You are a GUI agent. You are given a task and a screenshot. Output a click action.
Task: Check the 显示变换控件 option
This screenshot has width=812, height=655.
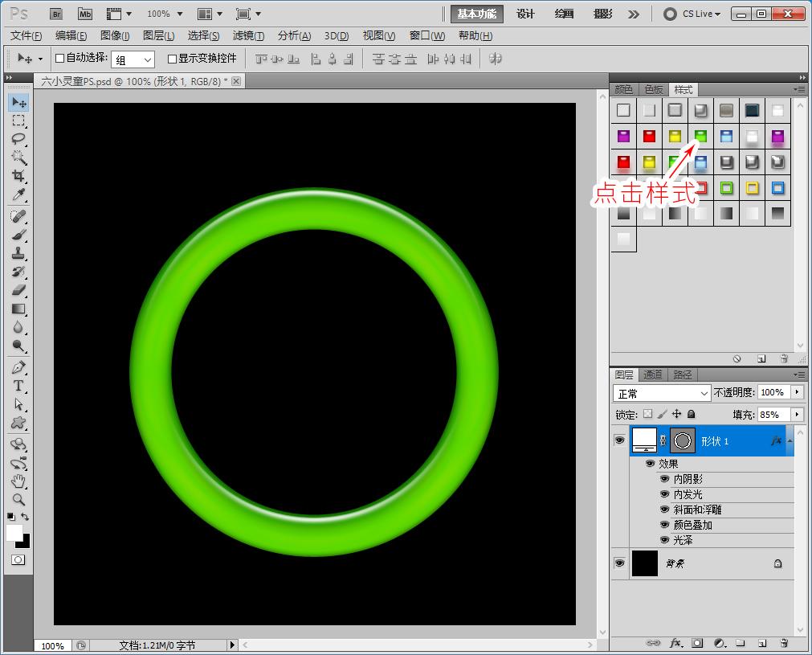(172, 59)
